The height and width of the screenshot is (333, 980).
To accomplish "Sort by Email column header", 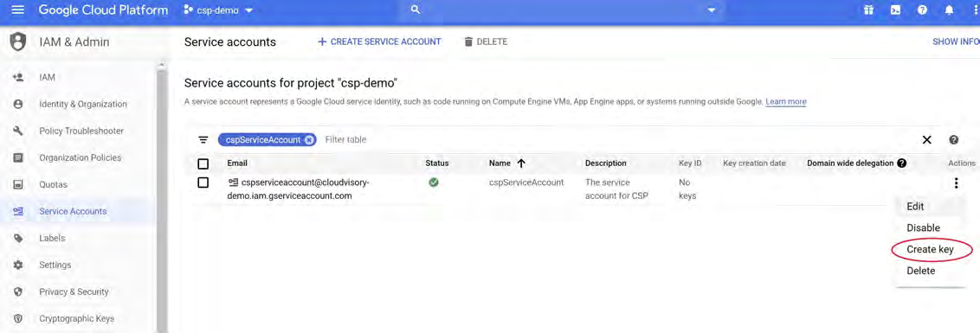I will 237,163.
